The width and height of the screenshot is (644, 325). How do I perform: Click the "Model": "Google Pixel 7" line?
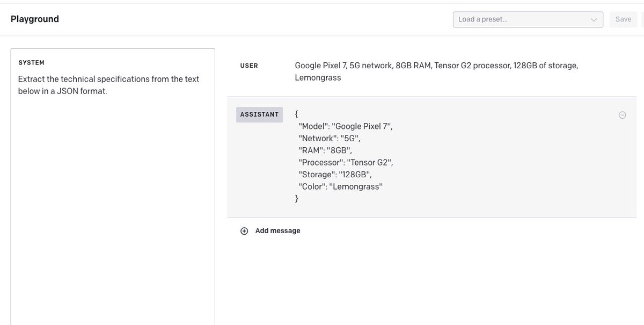[x=346, y=126]
